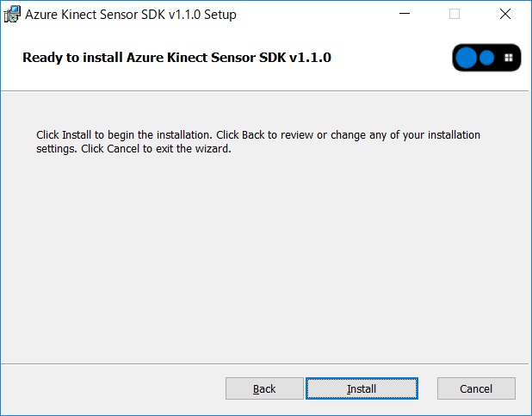Click the installation instructions paragraph
Screen dimensions: 532x416
[x=258, y=141]
